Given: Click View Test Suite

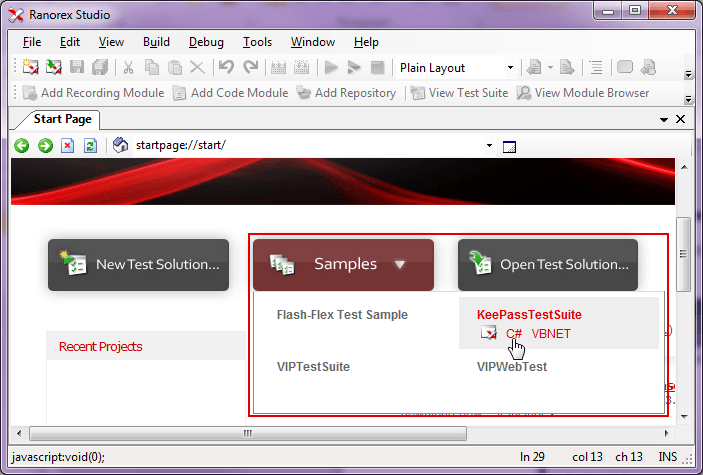Looking at the screenshot, I should point(459,93).
